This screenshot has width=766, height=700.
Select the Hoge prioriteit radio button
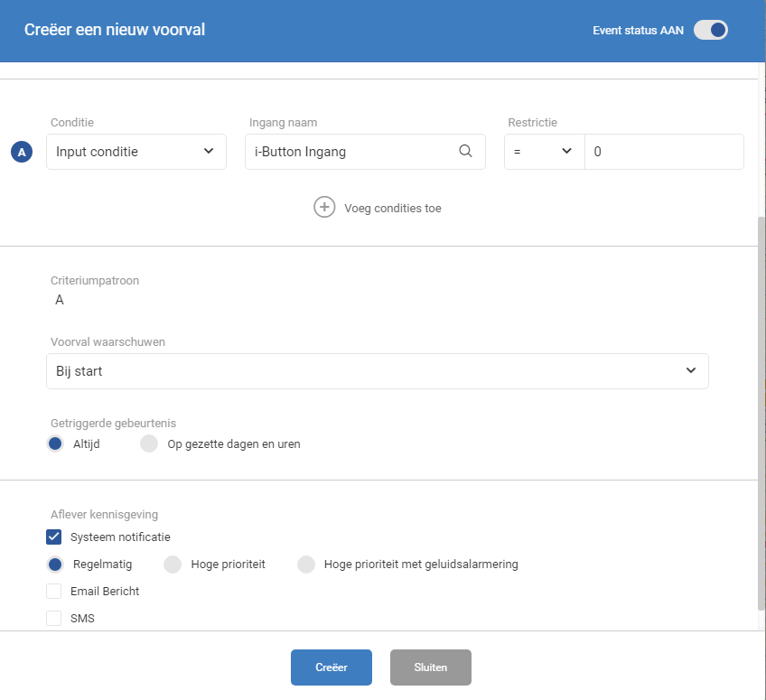pyautogui.click(x=173, y=565)
